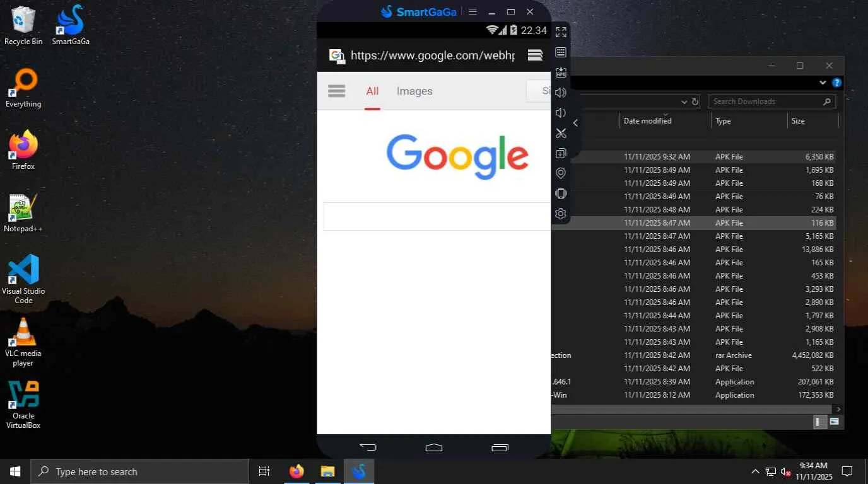Click the google.com URL address bar
The width and height of the screenshot is (868, 484).
[433, 55]
